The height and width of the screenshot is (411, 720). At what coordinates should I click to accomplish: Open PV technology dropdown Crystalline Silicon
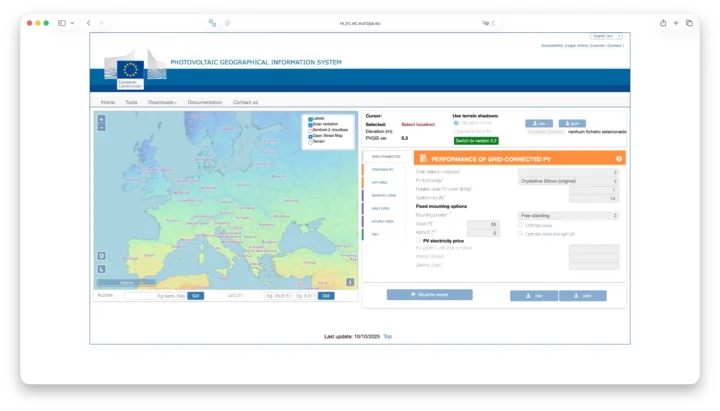pos(568,181)
